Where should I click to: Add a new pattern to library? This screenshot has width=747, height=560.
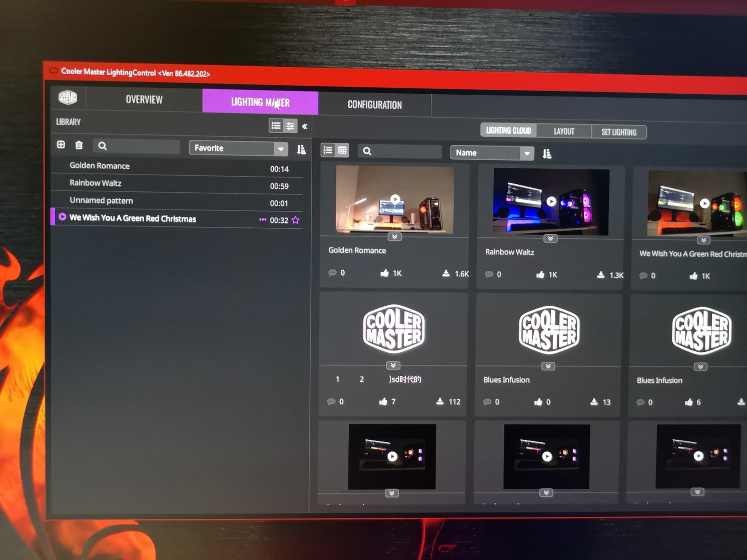[x=61, y=145]
